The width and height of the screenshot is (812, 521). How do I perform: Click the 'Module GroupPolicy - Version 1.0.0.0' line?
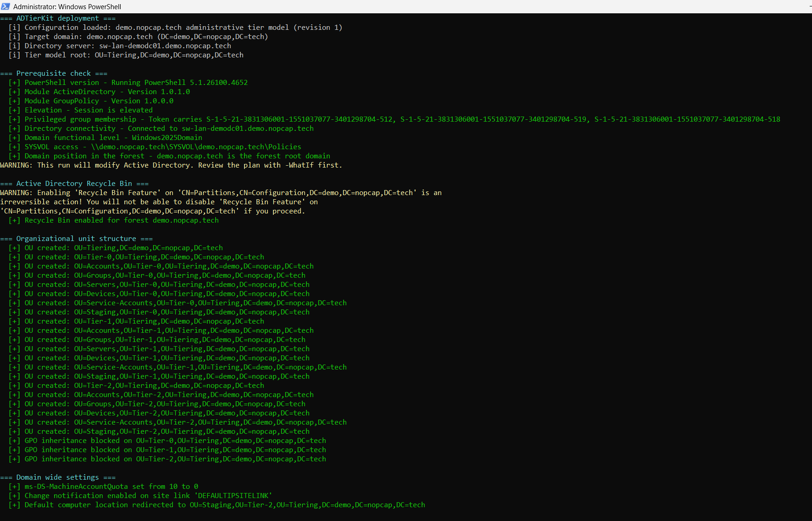[91, 101]
